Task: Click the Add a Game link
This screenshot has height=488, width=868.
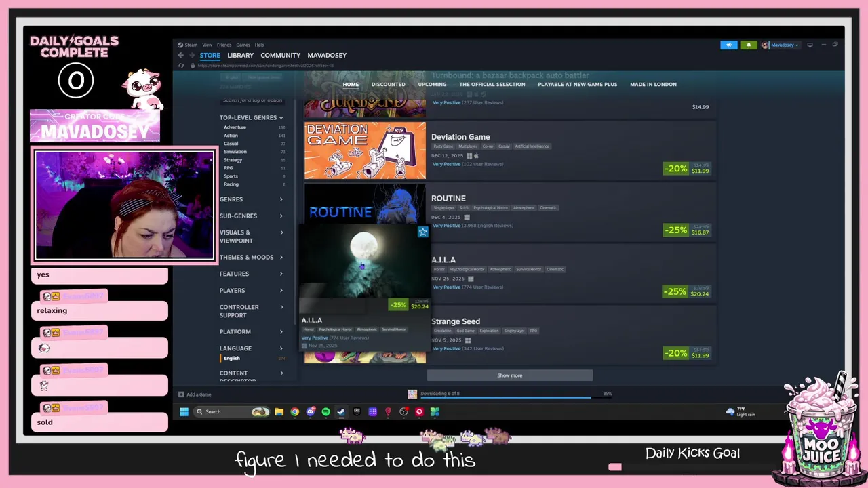Action: point(199,394)
